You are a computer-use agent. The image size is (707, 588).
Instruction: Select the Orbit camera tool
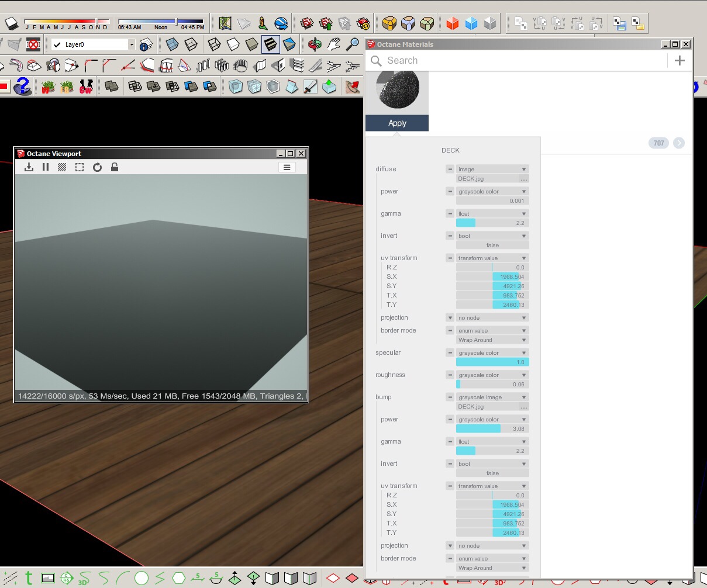coord(315,44)
